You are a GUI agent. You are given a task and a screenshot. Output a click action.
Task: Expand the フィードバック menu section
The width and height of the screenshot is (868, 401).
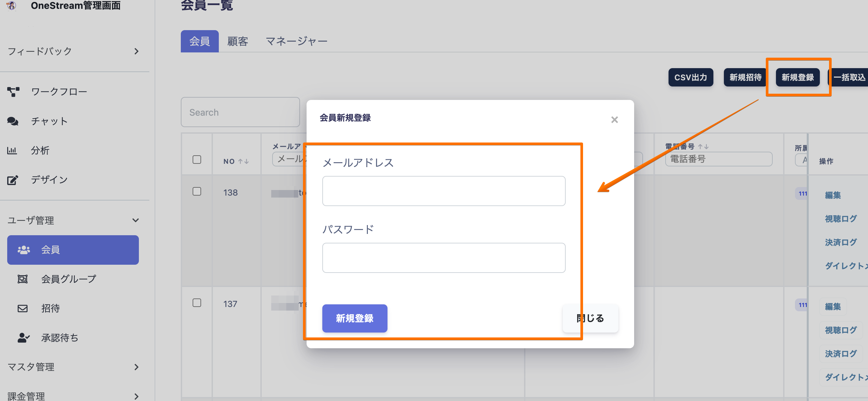coord(136,51)
